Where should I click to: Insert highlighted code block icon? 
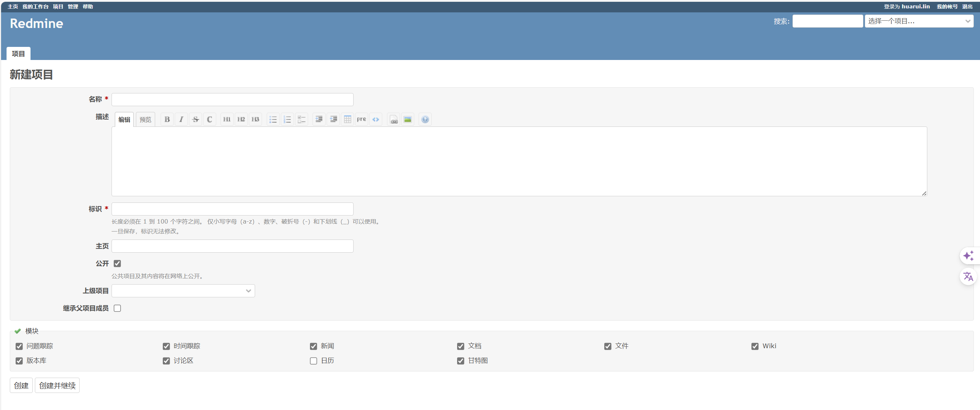pos(375,119)
